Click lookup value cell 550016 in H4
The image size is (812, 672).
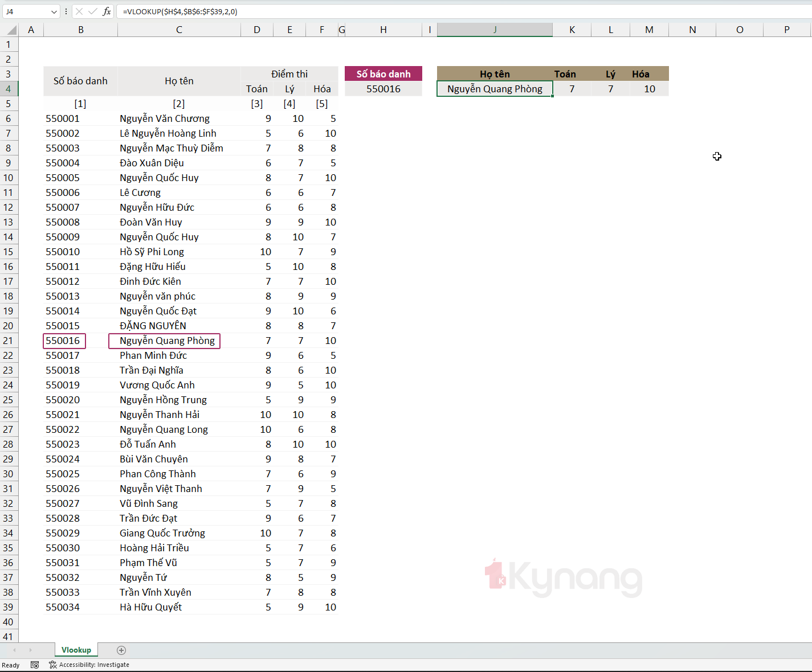point(383,89)
